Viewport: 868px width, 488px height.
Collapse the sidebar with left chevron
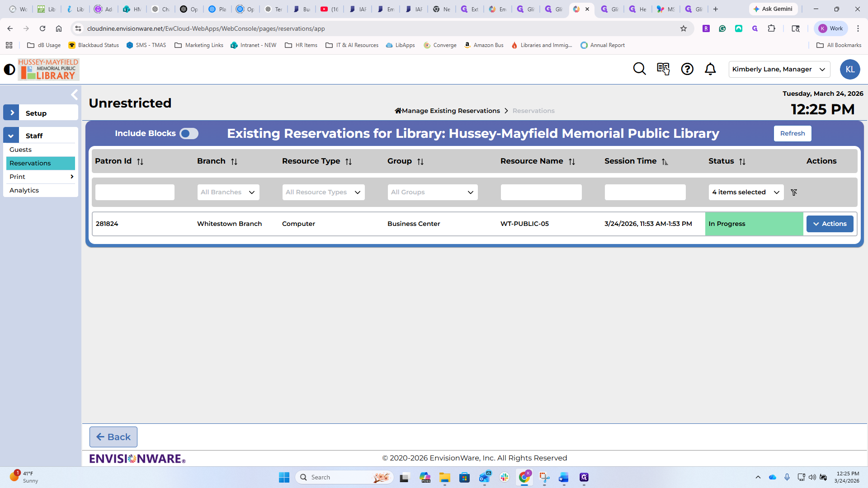(75, 94)
